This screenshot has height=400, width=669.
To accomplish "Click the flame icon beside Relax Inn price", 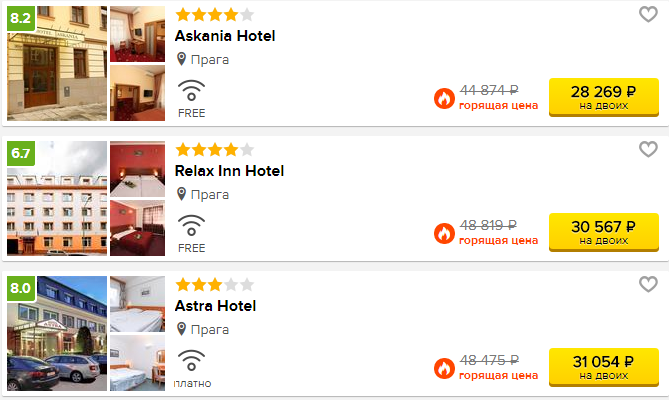I will point(444,234).
